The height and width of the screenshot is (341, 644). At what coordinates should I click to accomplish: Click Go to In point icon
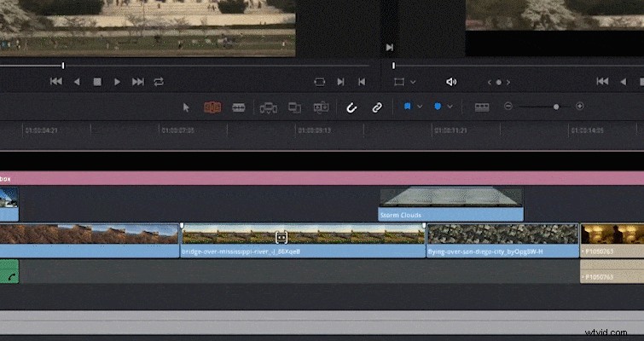[x=340, y=82]
